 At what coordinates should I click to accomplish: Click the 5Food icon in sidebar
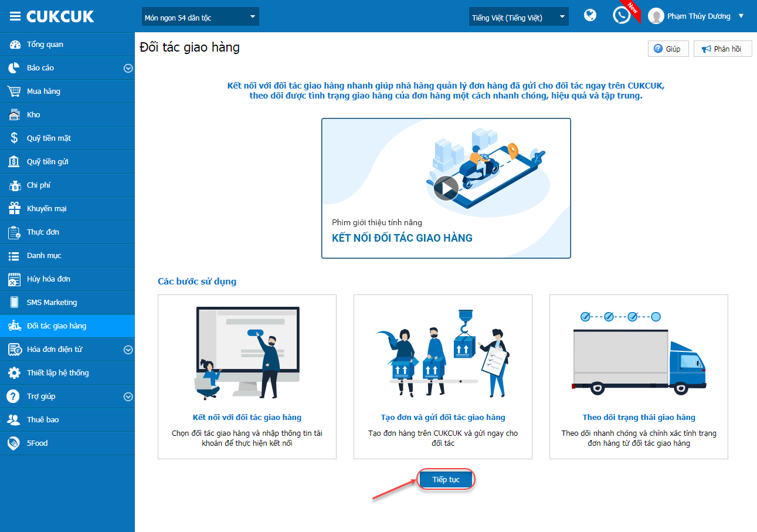14,443
